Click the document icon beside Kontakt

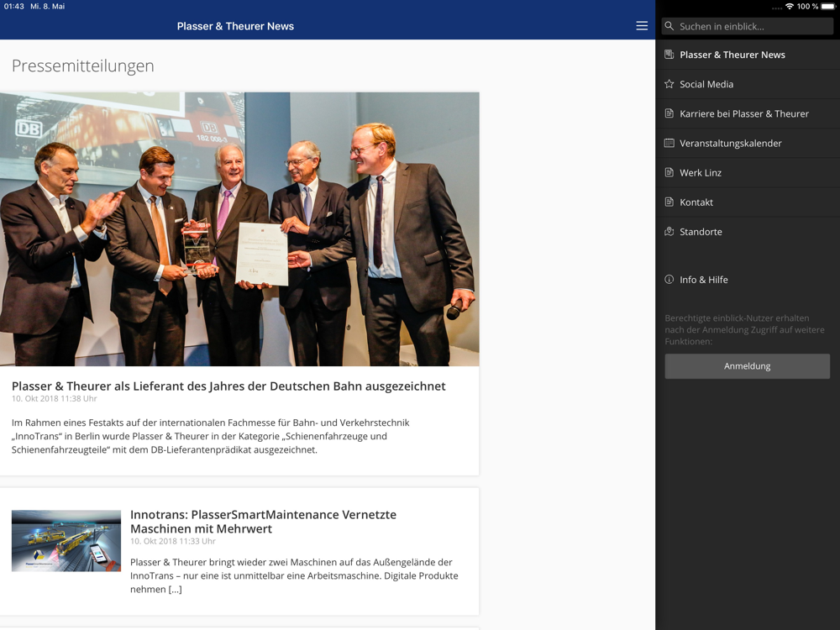pyautogui.click(x=669, y=202)
